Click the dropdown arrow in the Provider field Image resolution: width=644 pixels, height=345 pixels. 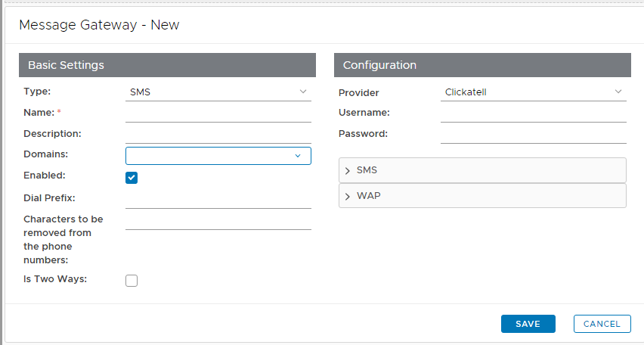pos(618,92)
